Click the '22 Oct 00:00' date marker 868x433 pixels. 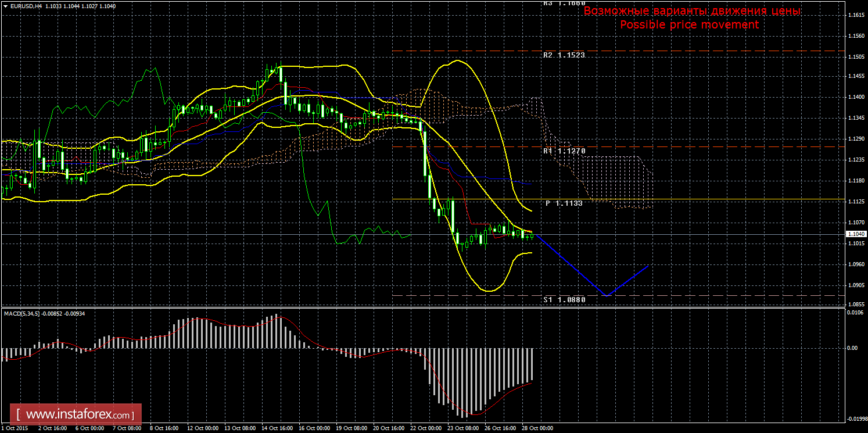426,428
